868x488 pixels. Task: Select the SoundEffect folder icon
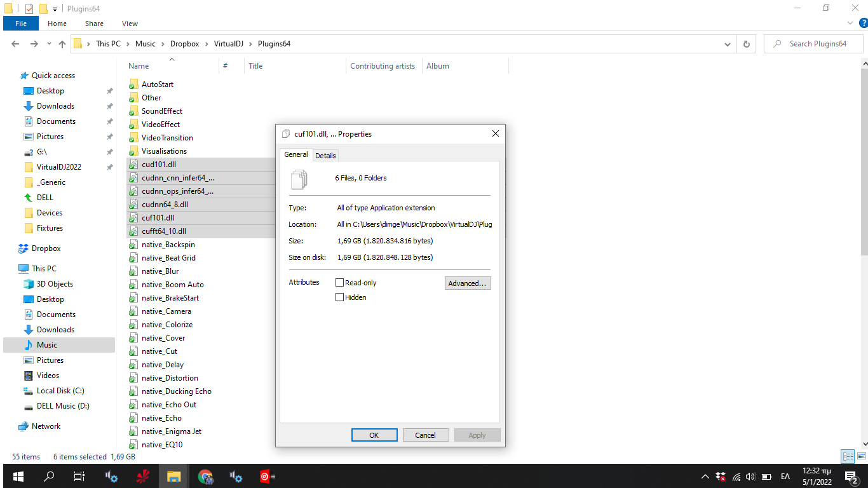133,111
